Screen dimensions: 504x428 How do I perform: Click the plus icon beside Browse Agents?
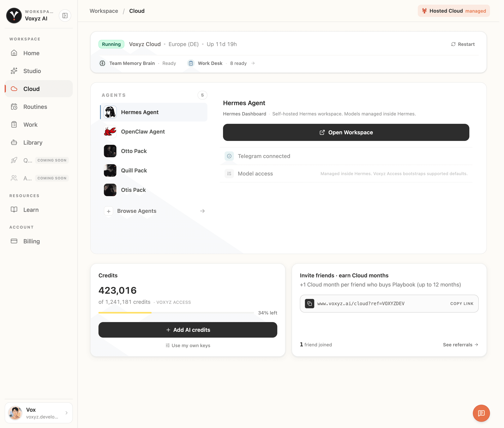pyautogui.click(x=109, y=211)
